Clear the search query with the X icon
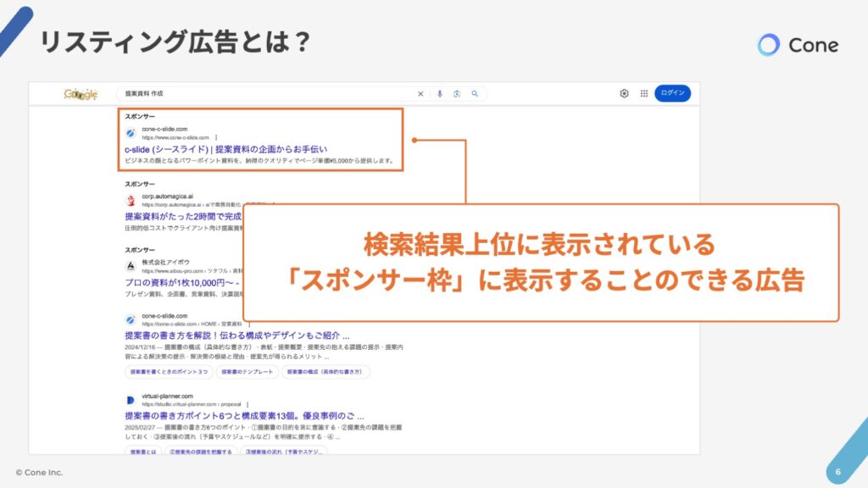 (x=420, y=94)
